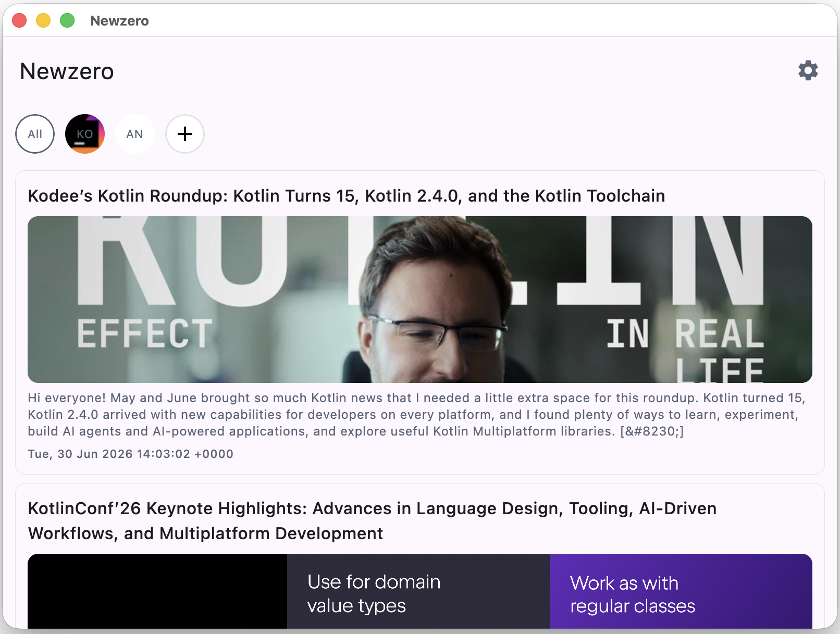840x634 pixels.
Task: Click the date 'Tue, 30 Jun 2026 14:03:02 +0000'
Action: (x=131, y=454)
